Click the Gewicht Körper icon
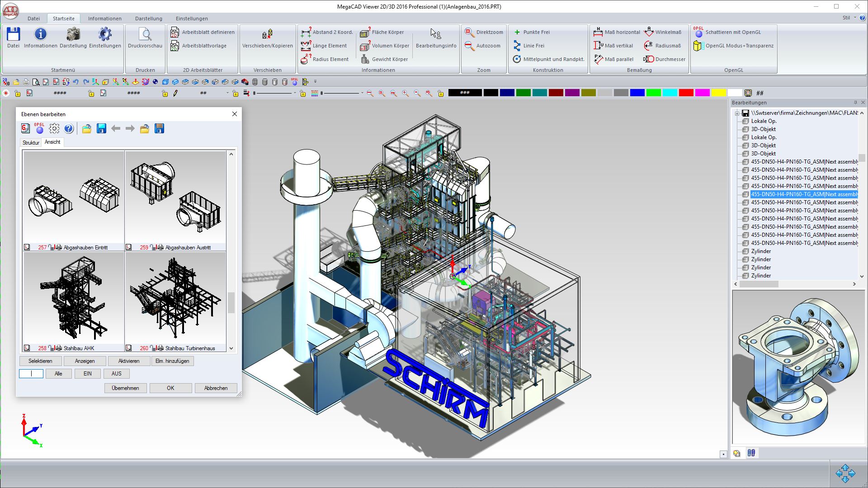 (x=365, y=59)
